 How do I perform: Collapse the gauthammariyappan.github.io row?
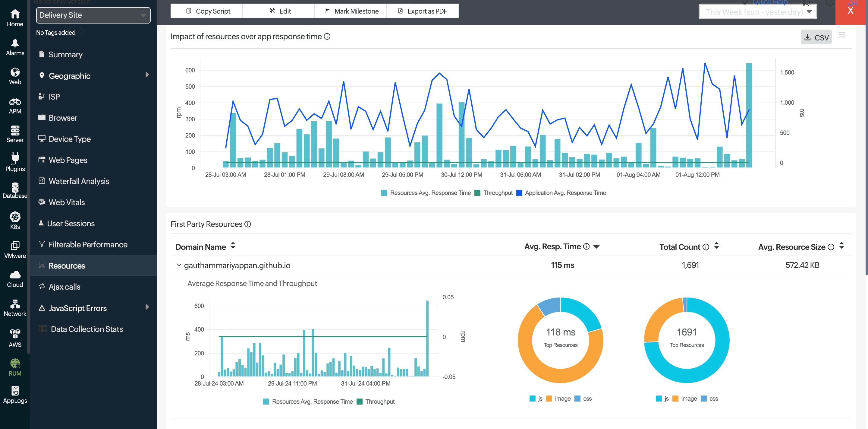coord(179,265)
